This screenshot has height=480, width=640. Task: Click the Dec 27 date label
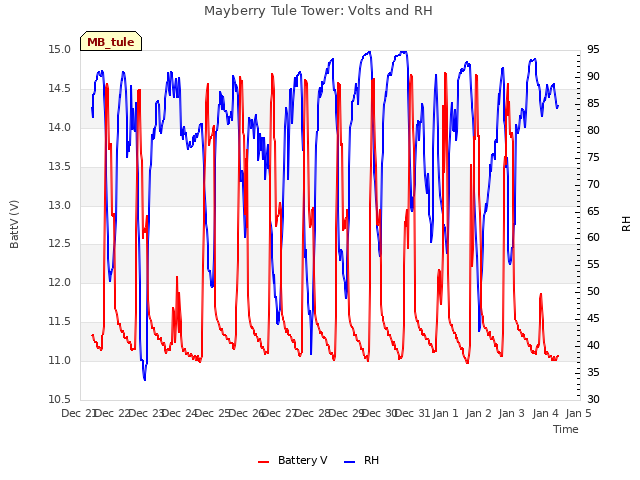tap(280, 413)
